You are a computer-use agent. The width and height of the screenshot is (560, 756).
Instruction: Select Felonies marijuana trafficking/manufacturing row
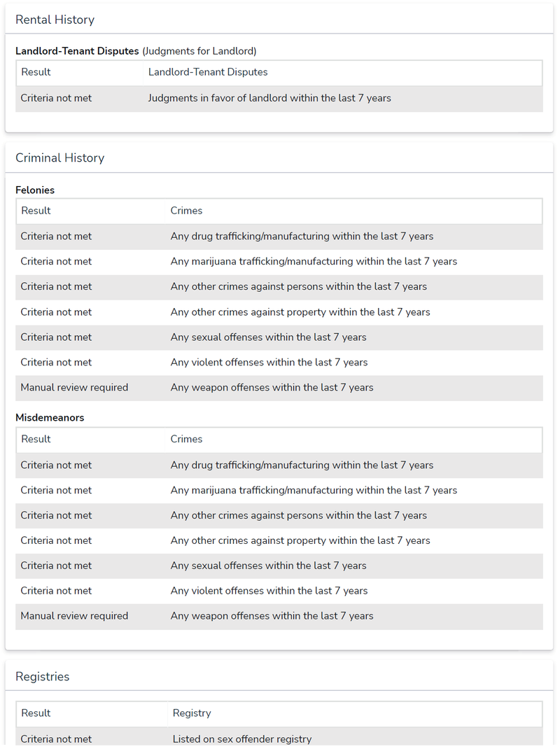click(x=279, y=262)
